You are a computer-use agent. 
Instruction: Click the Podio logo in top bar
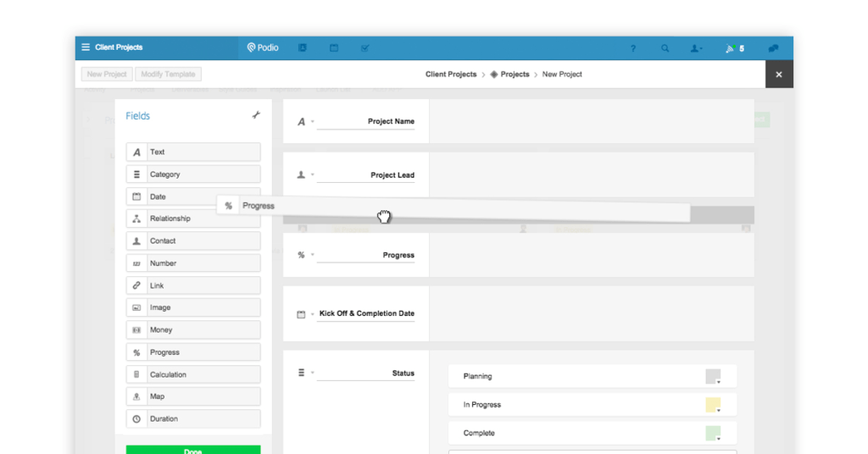pyautogui.click(x=263, y=48)
